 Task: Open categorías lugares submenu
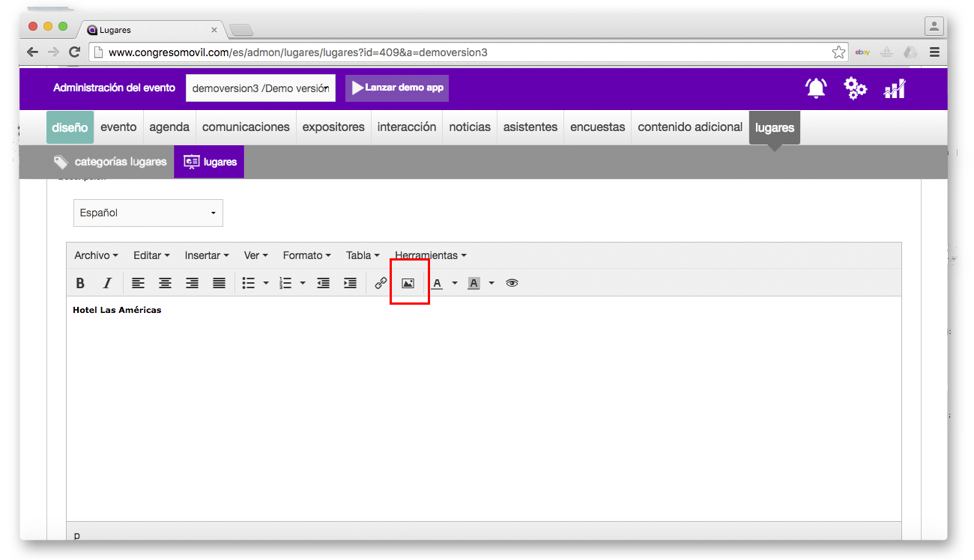pos(110,162)
